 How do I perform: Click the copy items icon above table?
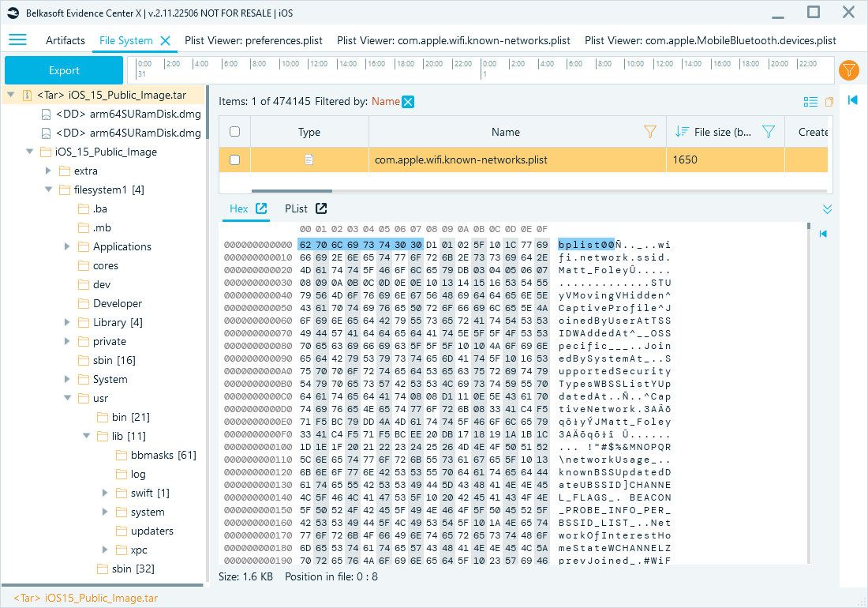coord(829,101)
